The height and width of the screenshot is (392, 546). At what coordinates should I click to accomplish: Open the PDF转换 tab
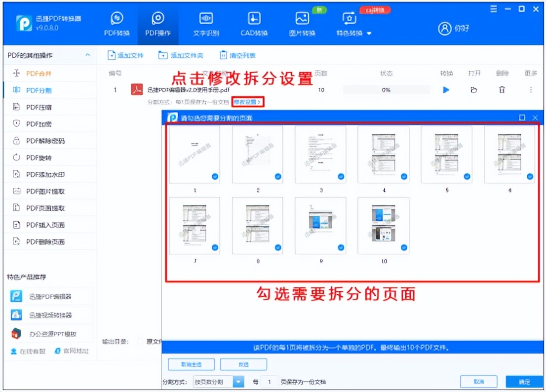click(x=117, y=24)
